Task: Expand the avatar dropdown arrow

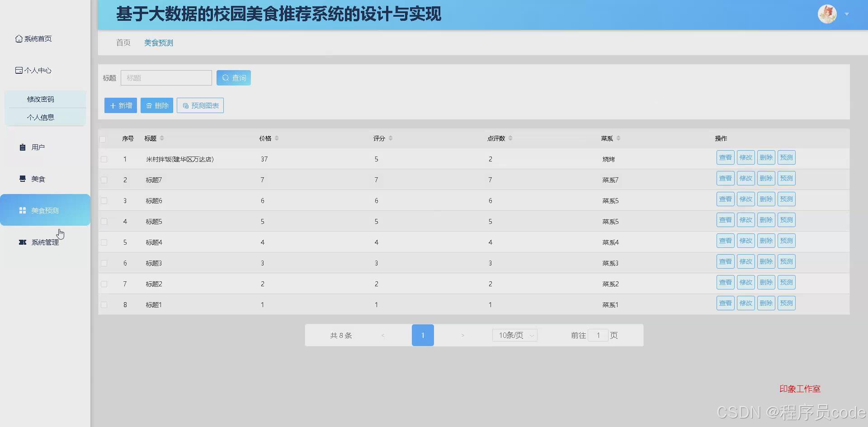Action: point(846,14)
